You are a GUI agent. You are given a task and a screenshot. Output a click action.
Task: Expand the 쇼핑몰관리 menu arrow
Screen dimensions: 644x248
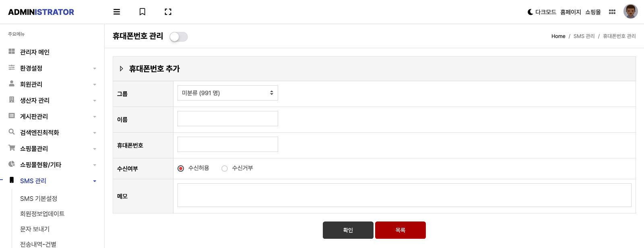click(x=95, y=149)
